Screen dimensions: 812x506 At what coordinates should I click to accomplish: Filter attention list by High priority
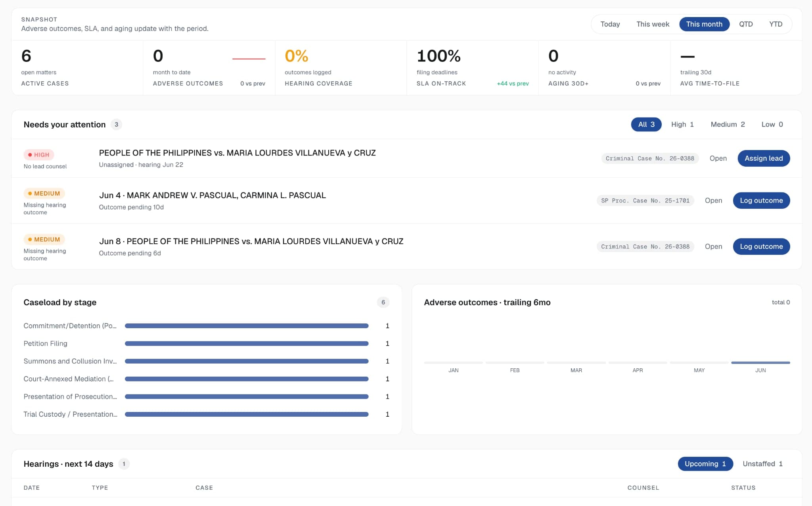pos(682,125)
